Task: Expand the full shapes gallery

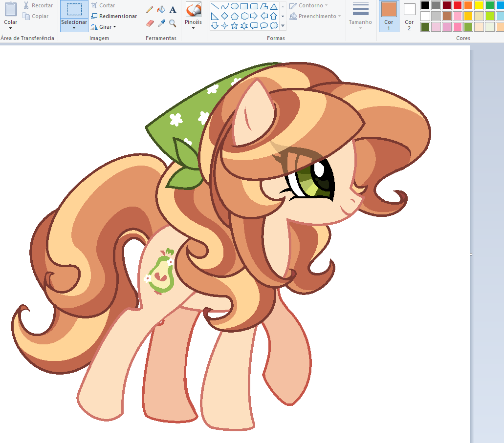Action: coord(283,26)
